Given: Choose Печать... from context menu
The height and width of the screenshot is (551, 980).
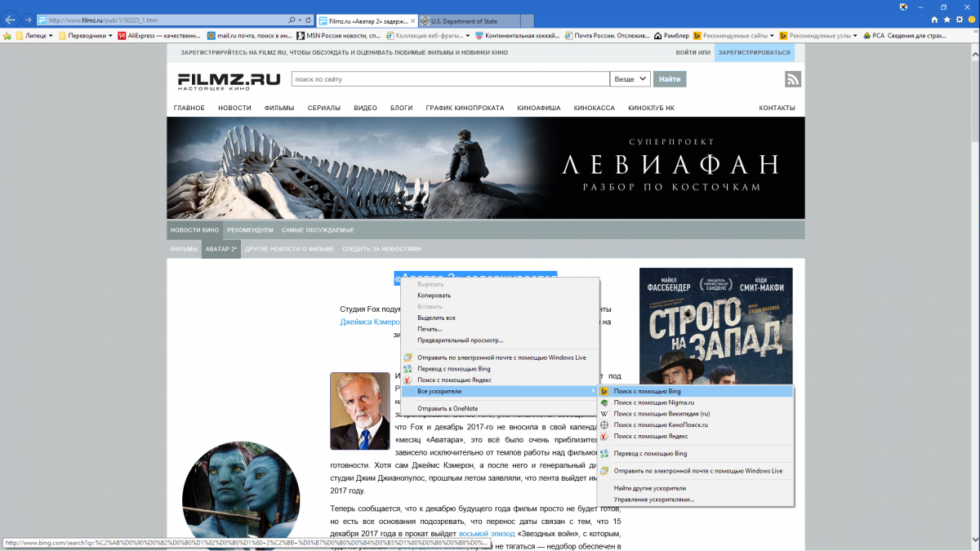Looking at the screenshot, I should (x=500, y=329).
